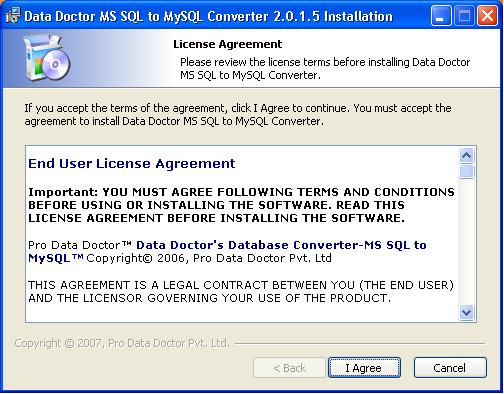Click the I Agree button
The width and height of the screenshot is (504, 394).
(x=364, y=368)
